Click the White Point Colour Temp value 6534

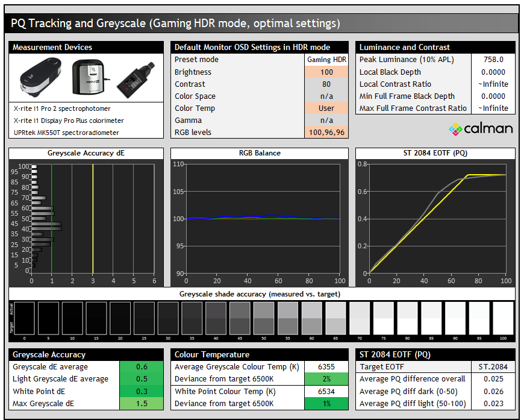pyautogui.click(x=326, y=391)
